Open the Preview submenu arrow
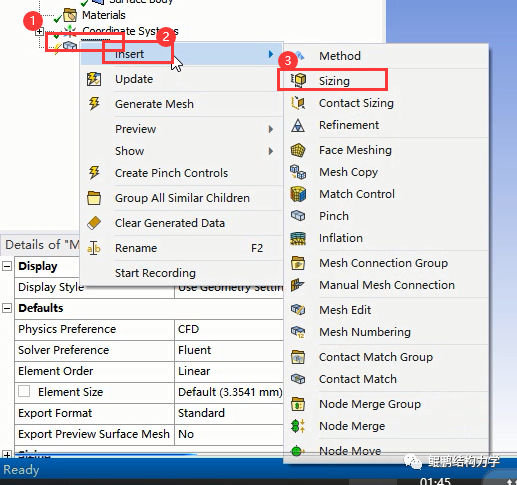The height and width of the screenshot is (485, 517). [x=271, y=129]
